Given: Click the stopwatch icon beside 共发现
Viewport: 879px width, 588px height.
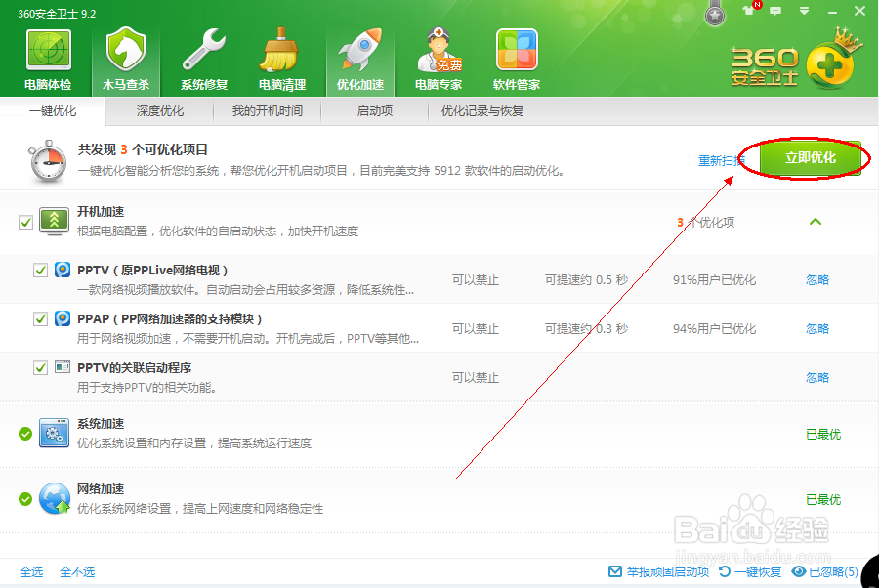Looking at the screenshot, I should (48, 161).
